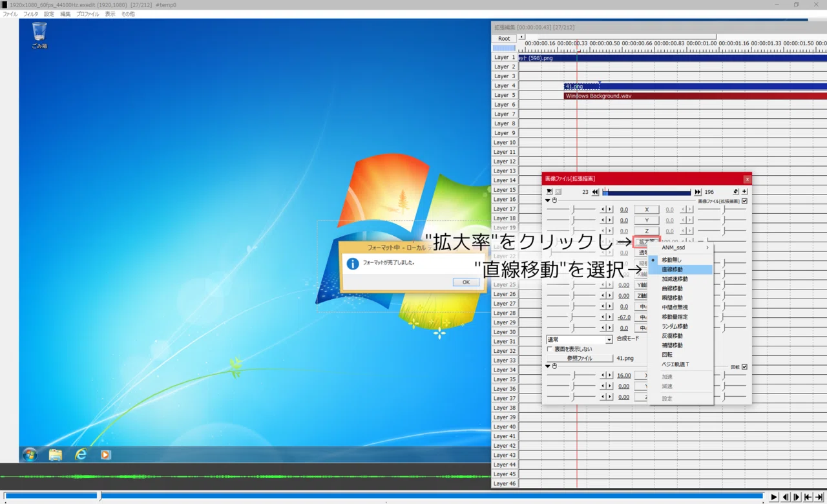Viewport: 827px width, 504px height.
Task: Play the video with the play button
Action: [x=774, y=497]
